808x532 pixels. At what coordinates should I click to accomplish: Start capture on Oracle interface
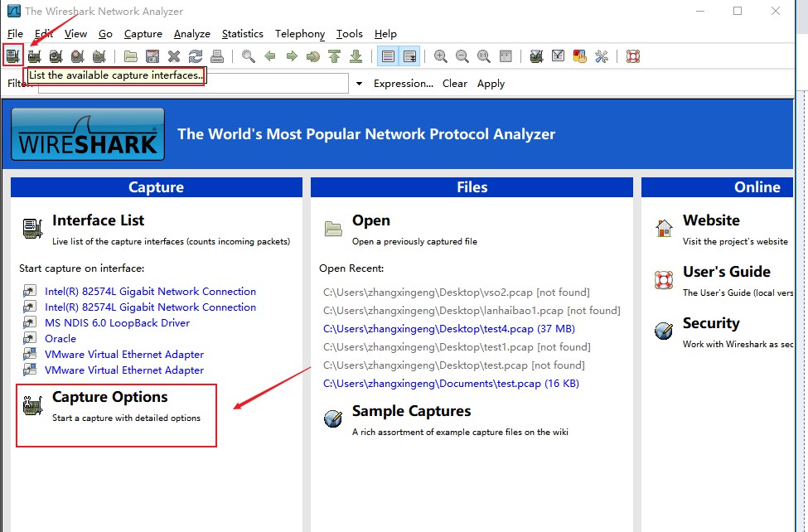[60, 339]
